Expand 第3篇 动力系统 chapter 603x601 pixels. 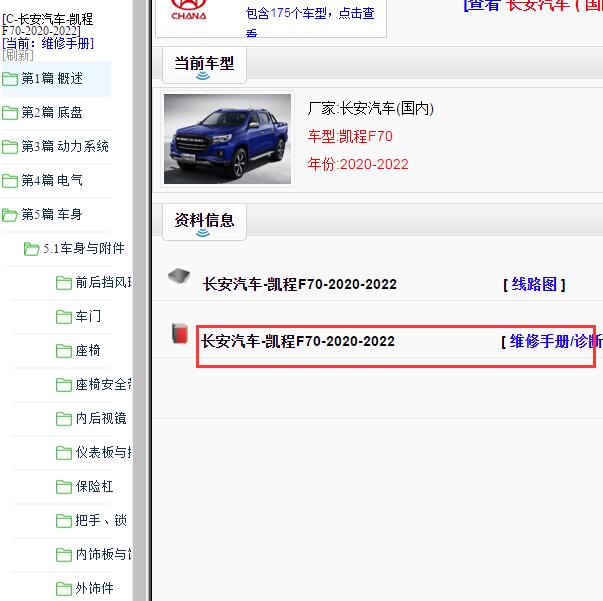65,146
